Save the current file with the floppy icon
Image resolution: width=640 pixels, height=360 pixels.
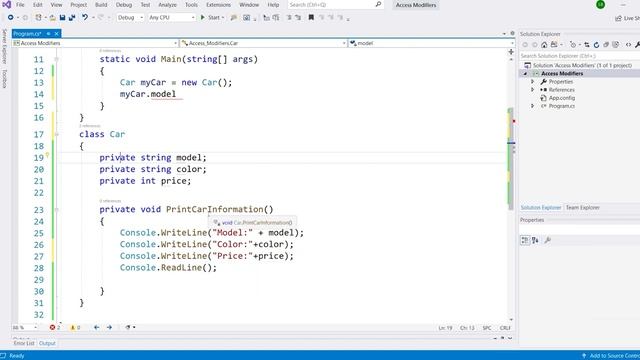(62, 18)
